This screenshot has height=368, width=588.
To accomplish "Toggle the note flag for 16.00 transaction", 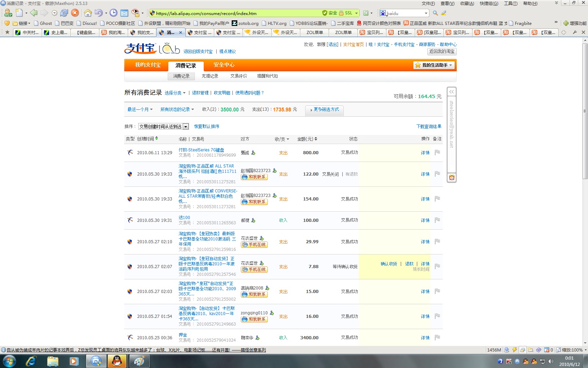I will pos(437,316).
